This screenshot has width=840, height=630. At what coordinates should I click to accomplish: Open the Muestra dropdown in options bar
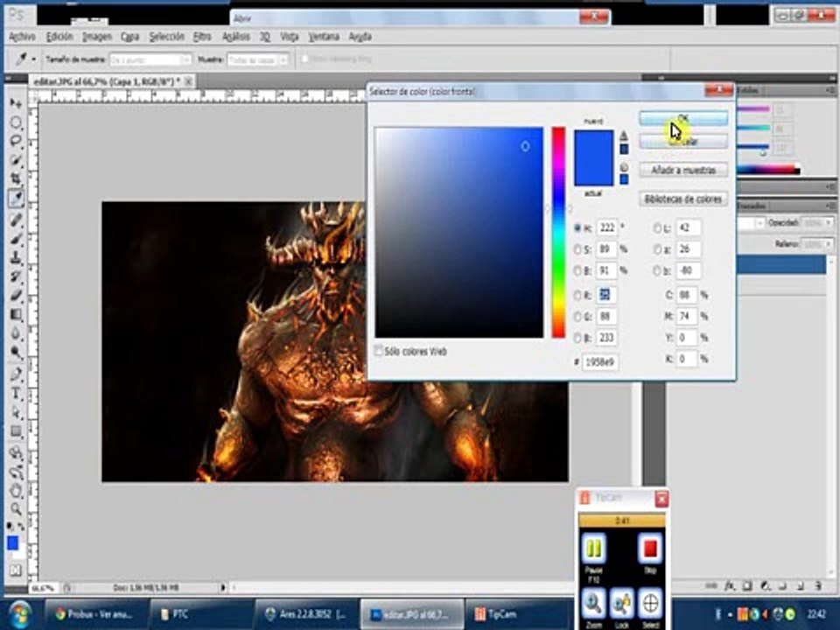[x=257, y=59]
